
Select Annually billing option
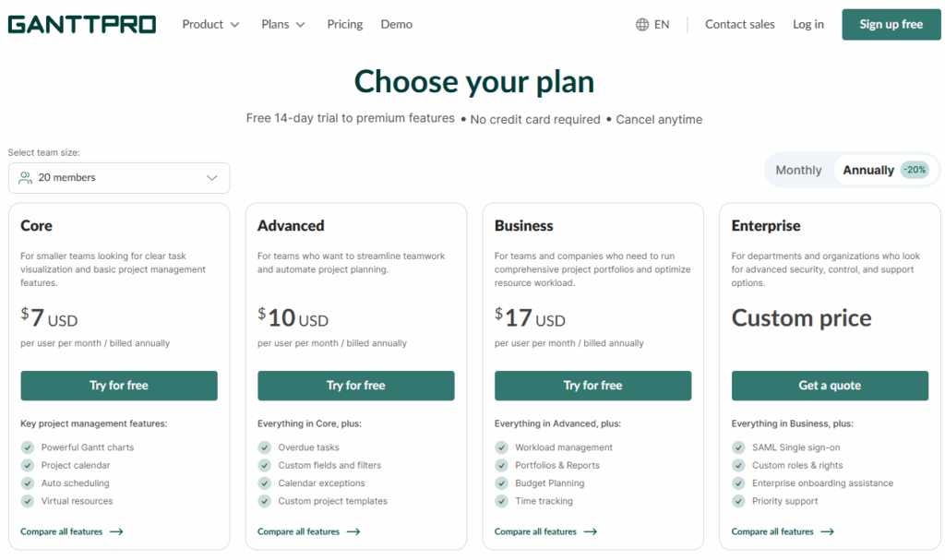(867, 170)
